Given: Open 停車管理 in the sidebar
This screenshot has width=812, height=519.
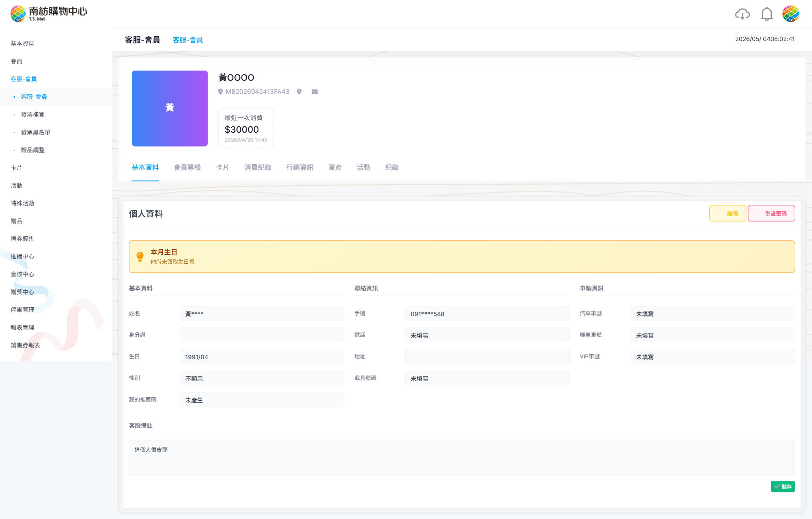Looking at the screenshot, I should click(x=22, y=310).
